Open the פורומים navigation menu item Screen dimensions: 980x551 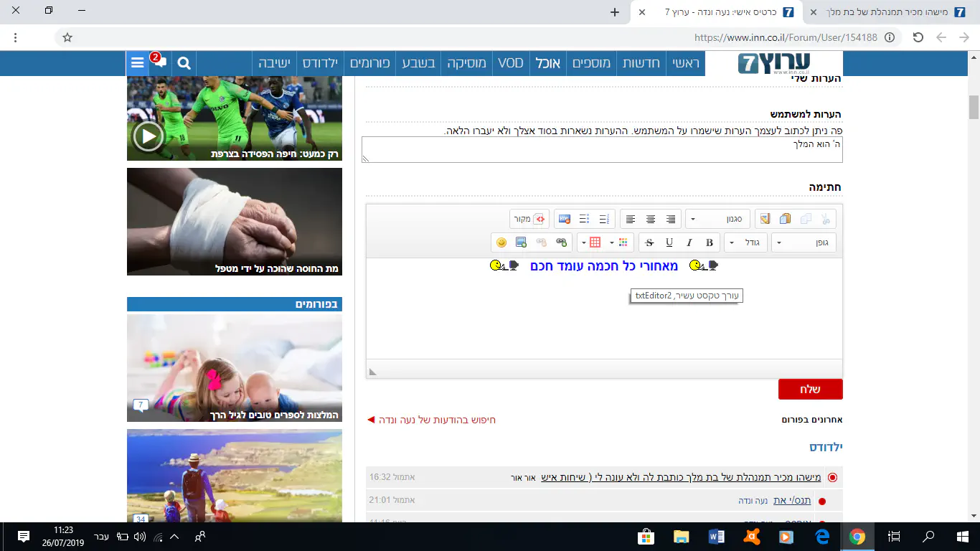[x=369, y=63]
